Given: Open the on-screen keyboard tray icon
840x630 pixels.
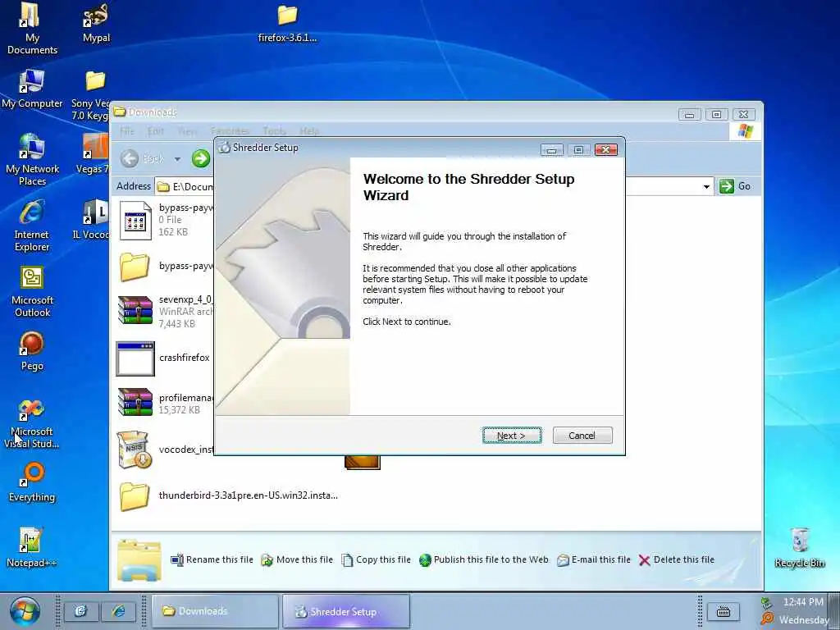Looking at the screenshot, I should coord(724,611).
